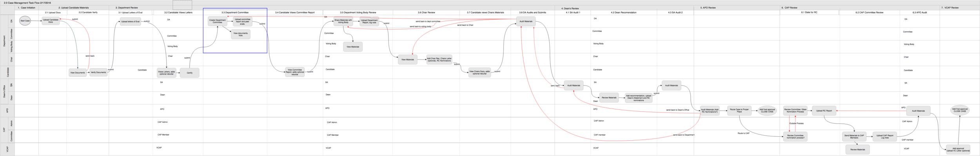Click the 4. Dean's Review phase header
This screenshot has width=980, height=156.
pyautogui.click(x=570, y=8)
